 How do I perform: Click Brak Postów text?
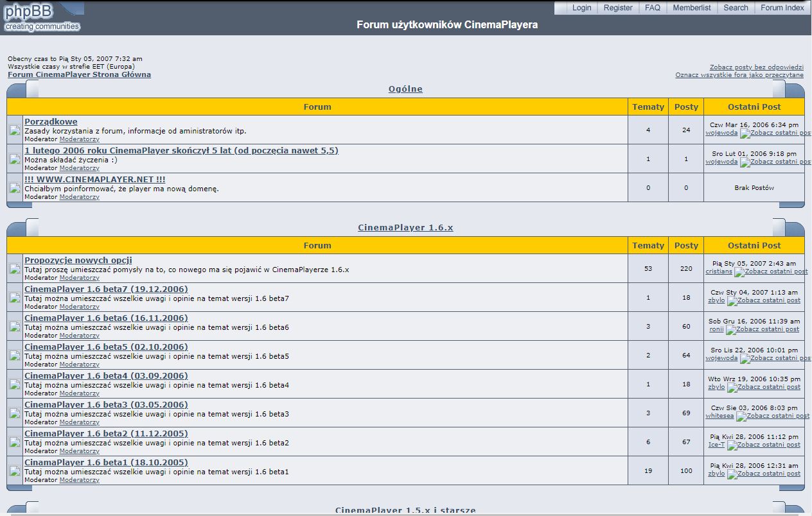(754, 187)
